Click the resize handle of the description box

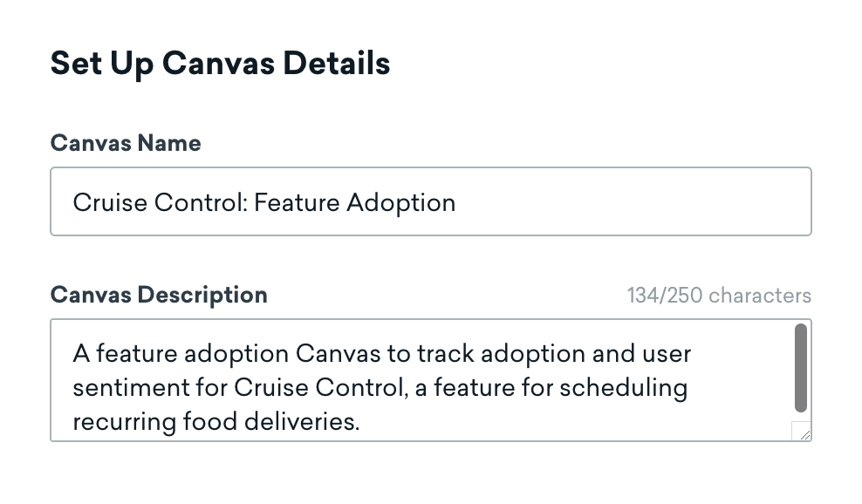[801, 432]
